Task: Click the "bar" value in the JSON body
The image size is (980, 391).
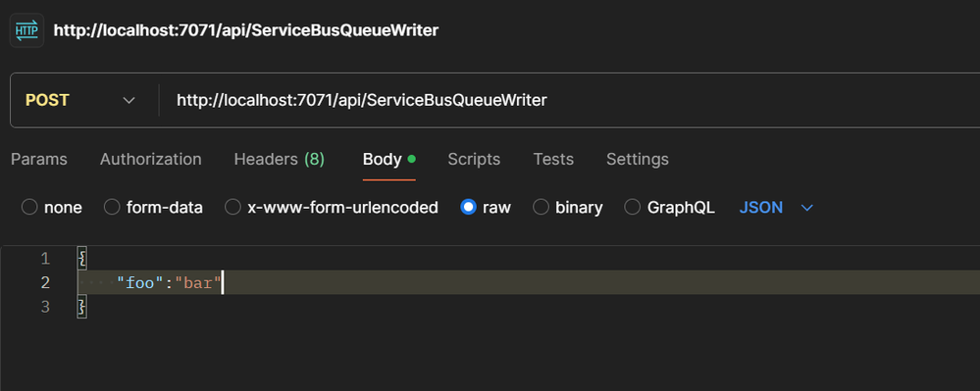Action: (x=198, y=283)
